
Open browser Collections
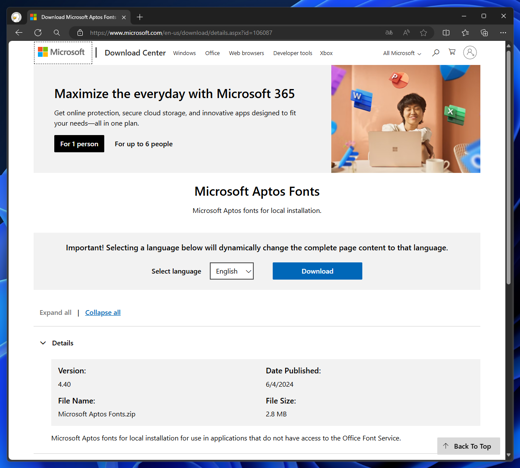(x=484, y=33)
